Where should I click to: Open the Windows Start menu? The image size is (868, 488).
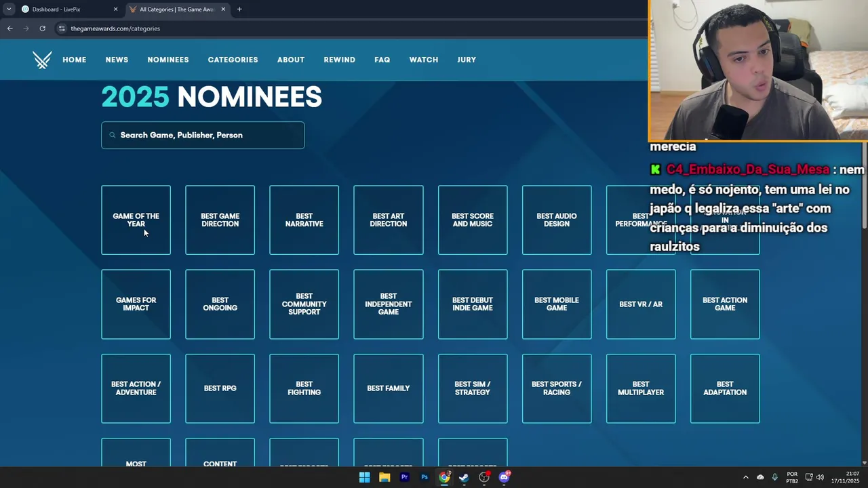click(364, 477)
